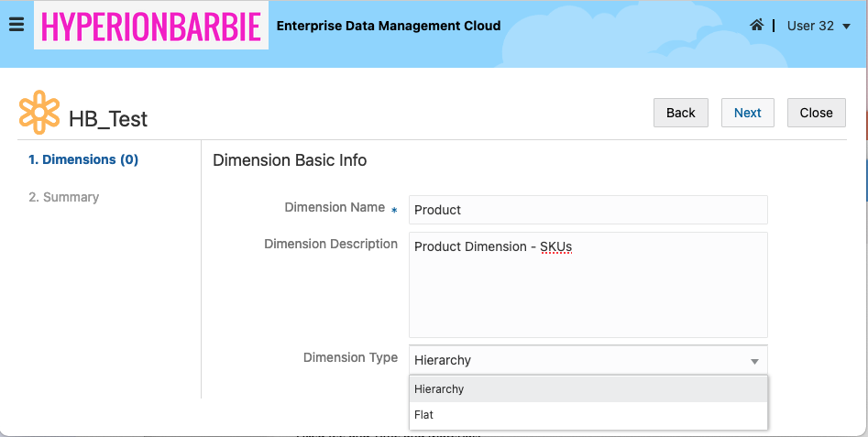Click the Enterprise Data Management Cloud title
This screenshot has height=437, width=868.
389,26
